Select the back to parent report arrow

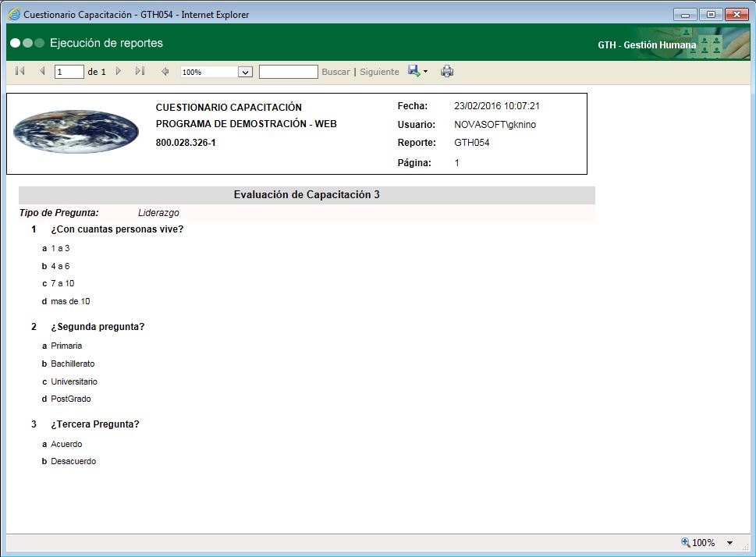165,71
